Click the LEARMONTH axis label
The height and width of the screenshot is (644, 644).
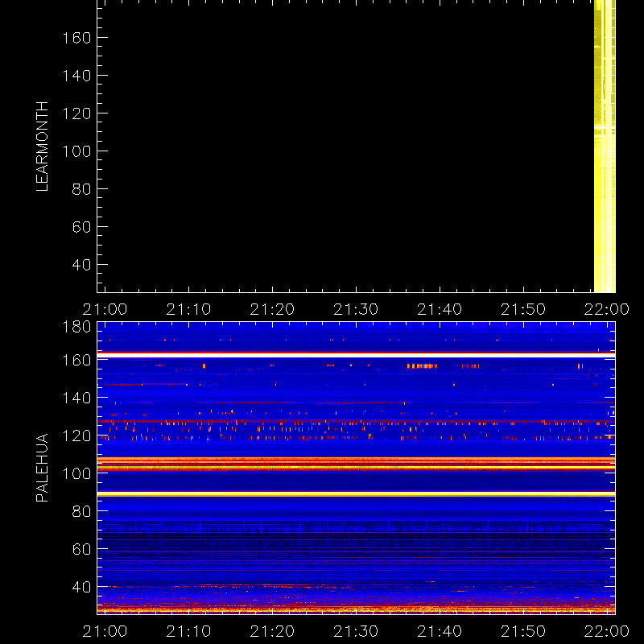coord(43,147)
